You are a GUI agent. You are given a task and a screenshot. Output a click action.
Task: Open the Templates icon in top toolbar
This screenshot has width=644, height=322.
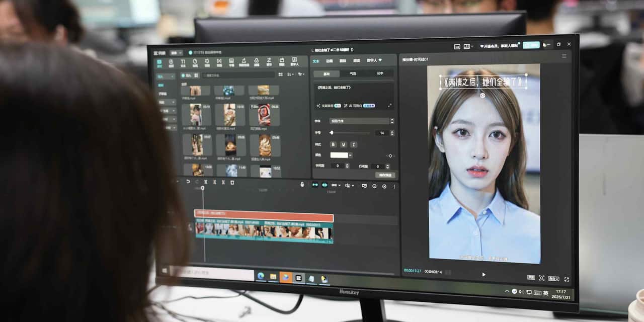point(282,62)
